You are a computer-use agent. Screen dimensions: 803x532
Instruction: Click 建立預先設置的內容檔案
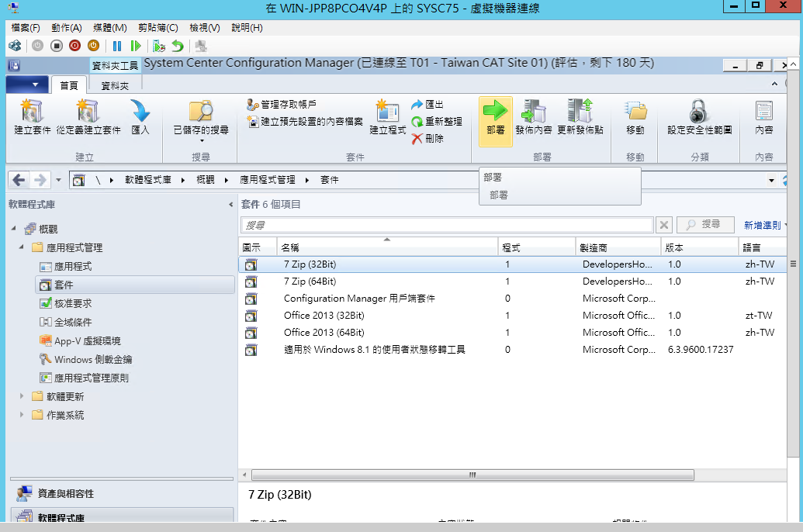point(305,121)
